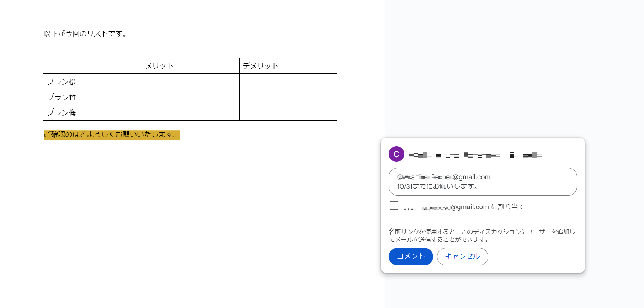This screenshot has width=644, height=308.
Task: Click the blue コメント button
Action: pyautogui.click(x=411, y=256)
